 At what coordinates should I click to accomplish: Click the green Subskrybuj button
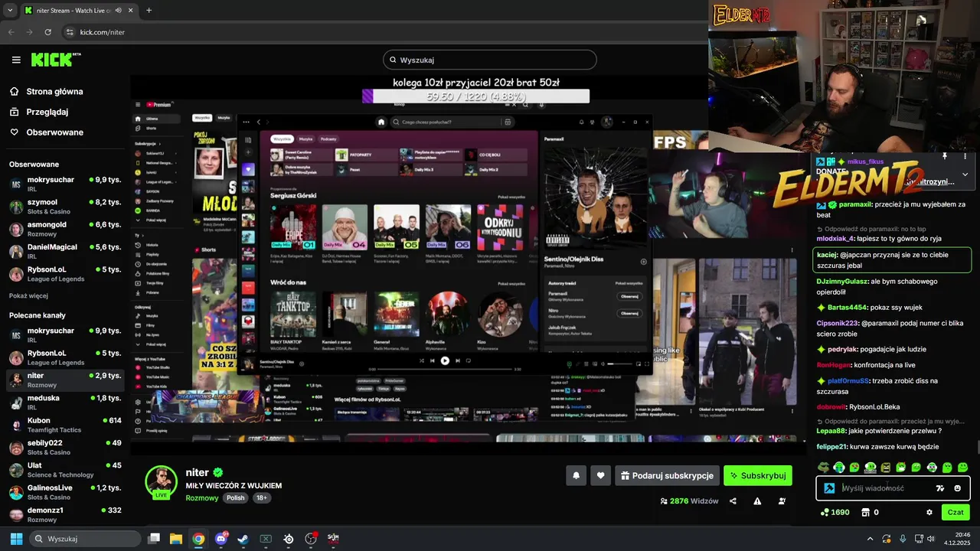point(757,475)
